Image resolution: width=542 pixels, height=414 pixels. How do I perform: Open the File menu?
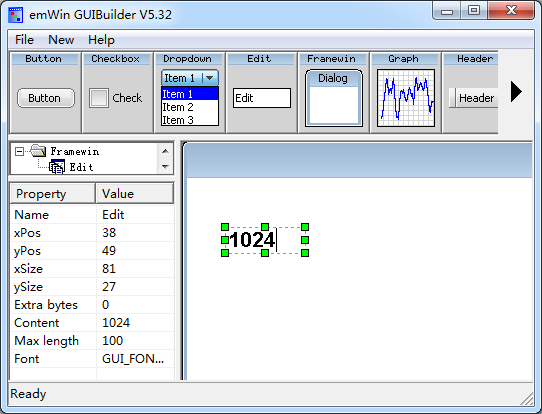pyautogui.click(x=24, y=40)
